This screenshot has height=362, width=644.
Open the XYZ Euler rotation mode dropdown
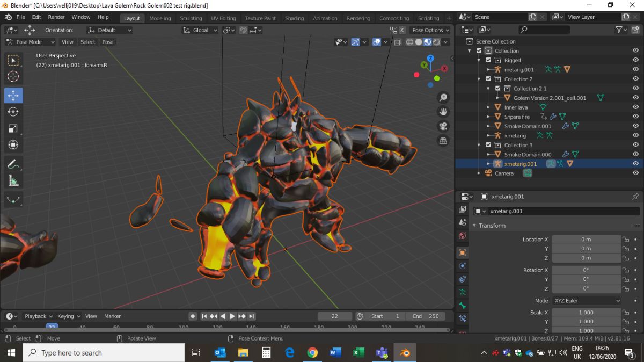coord(586,301)
